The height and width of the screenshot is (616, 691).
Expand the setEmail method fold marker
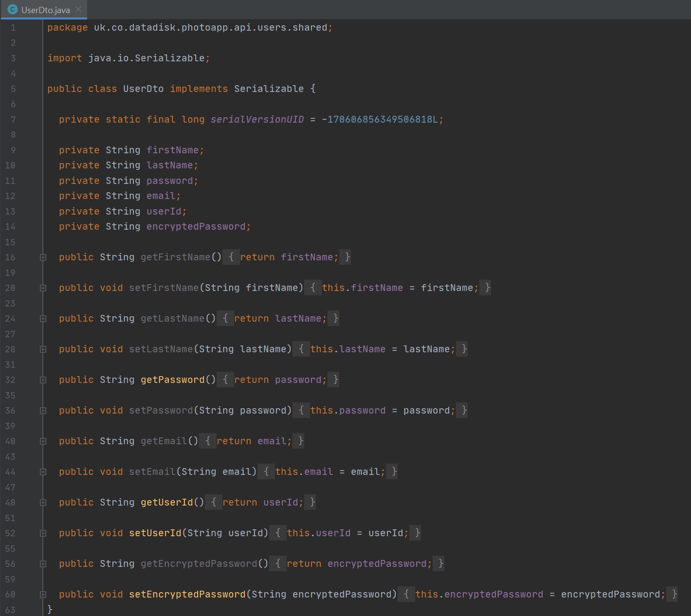click(x=43, y=472)
